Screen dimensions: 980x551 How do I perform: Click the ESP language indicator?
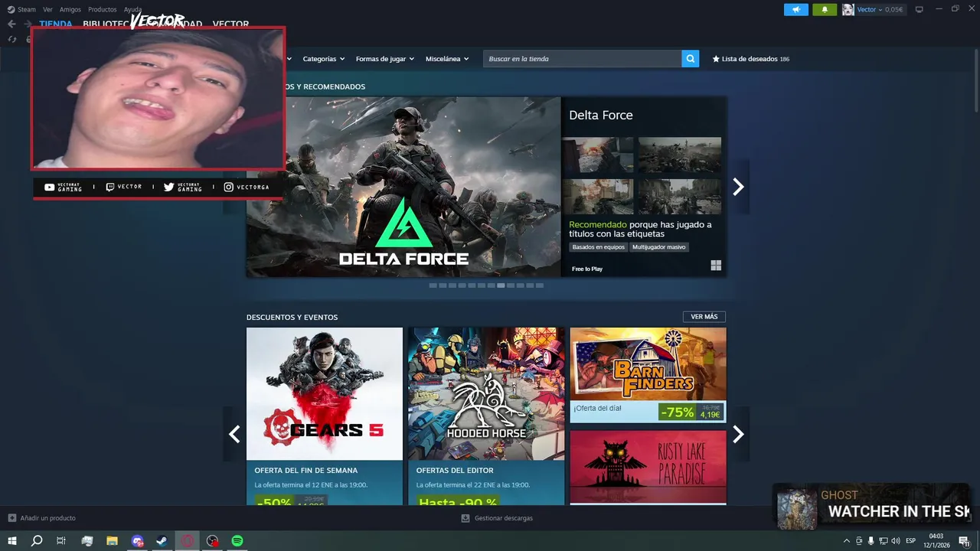point(911,541)
